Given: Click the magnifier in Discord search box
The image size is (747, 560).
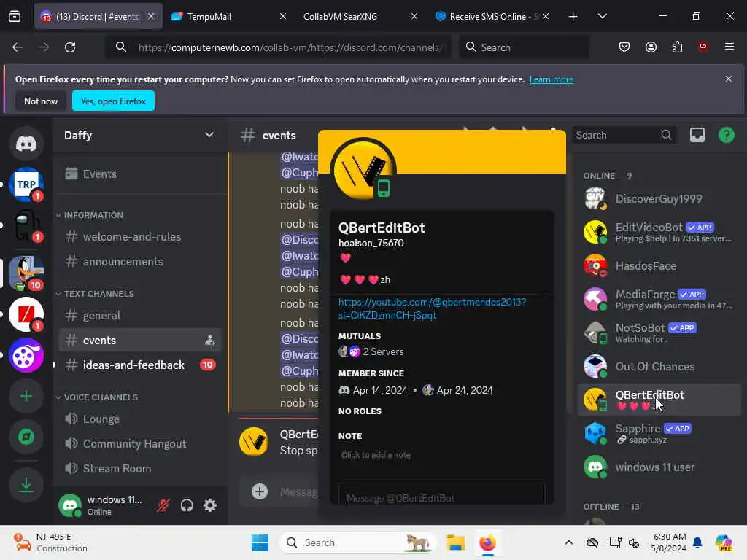Looking at the screenshot, I should (x=666, y=135).
